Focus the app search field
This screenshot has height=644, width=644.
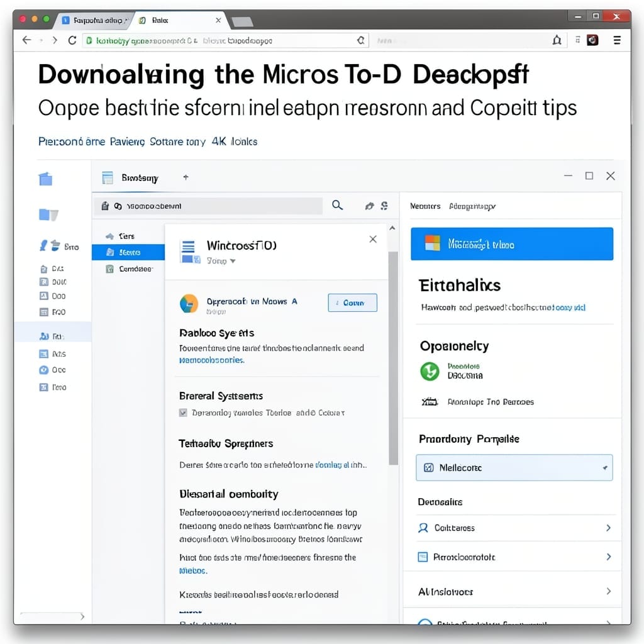tap(208, 206)
